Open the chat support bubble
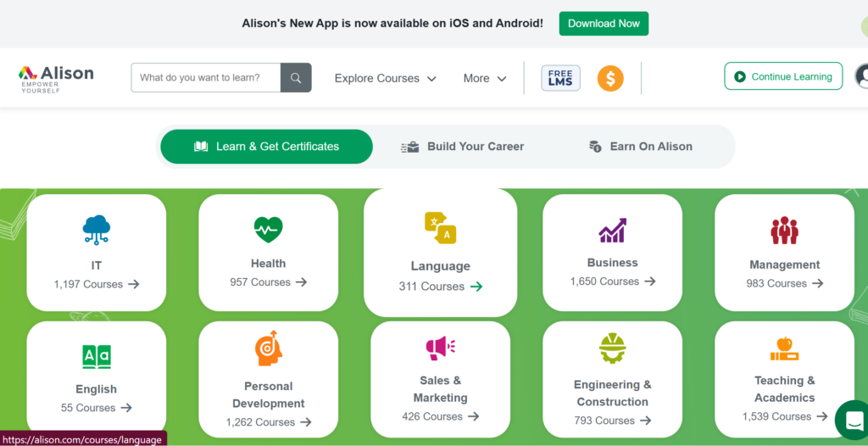Viewport: 868px width, 446px height. point(854,419)
